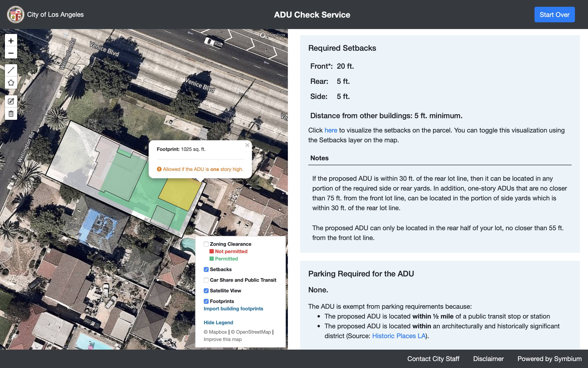This screenshot has width=588, height=368.
Task: Open the OpenStreetMap attribution link
Action: coord(251,332)
